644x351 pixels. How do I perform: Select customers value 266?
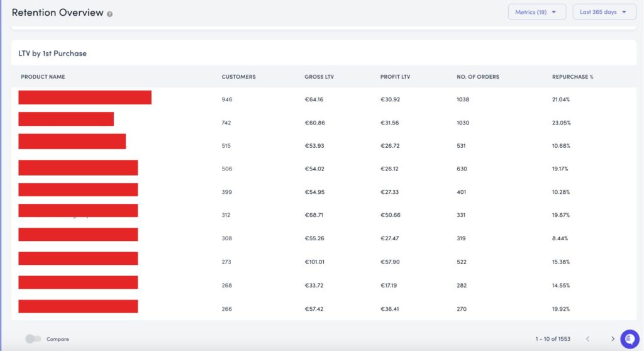click(x=226, y=309)
